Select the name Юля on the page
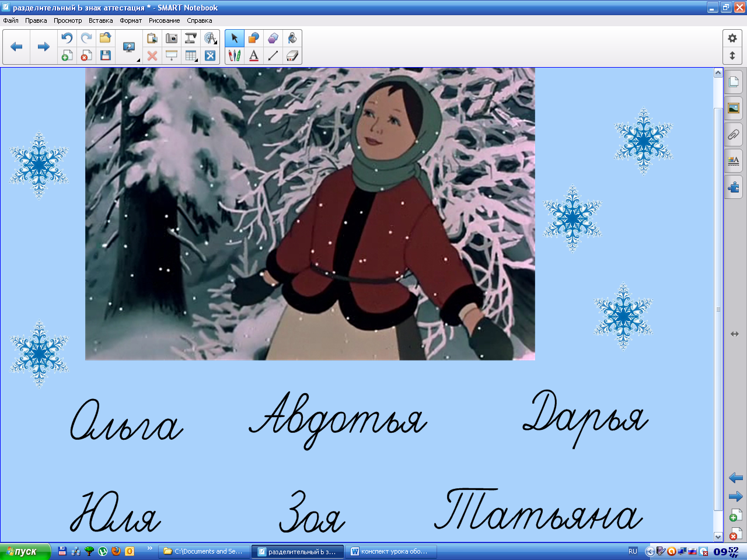Screen dimensions: 747x560 tap(115, 512)
